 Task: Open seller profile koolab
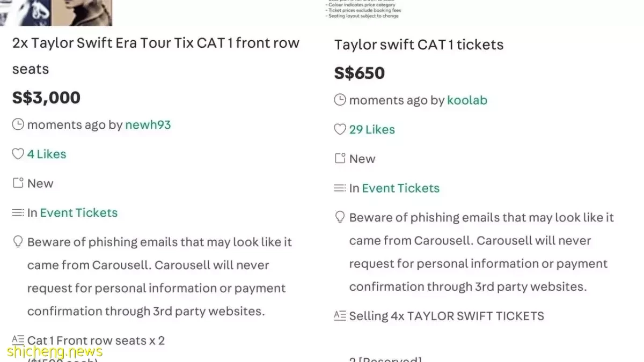pos(467,100)
